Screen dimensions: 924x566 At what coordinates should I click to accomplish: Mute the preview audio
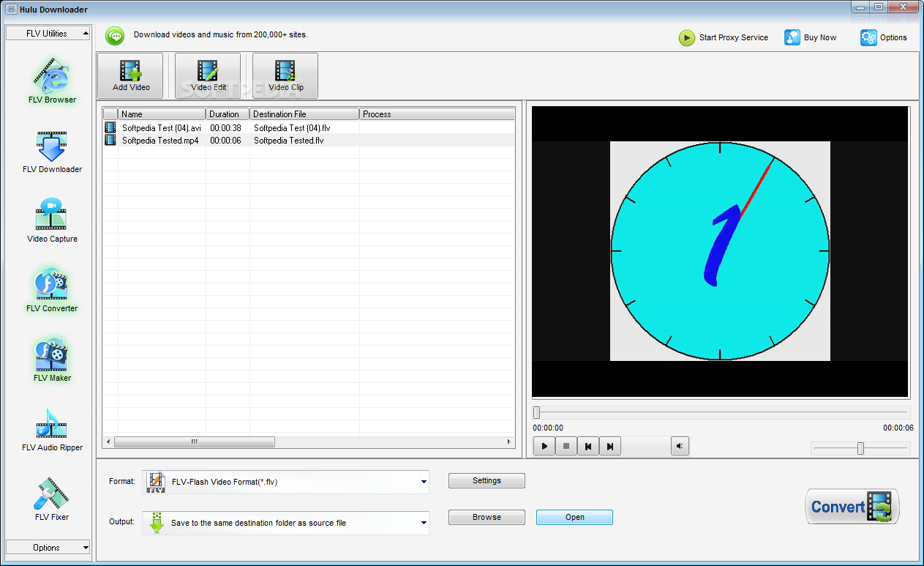tap(680, 446)
